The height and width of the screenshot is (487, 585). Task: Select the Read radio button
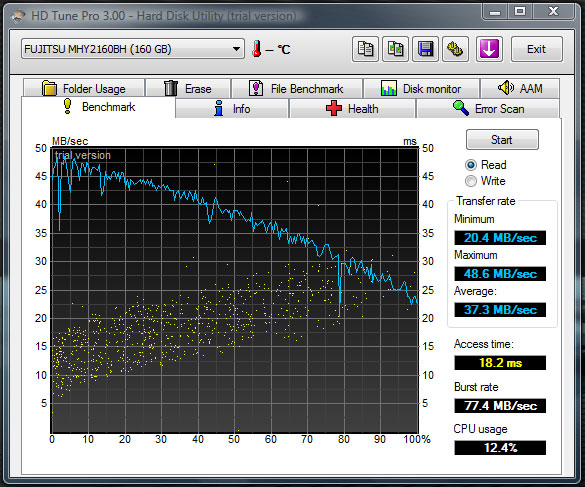(x=471, y=165)
